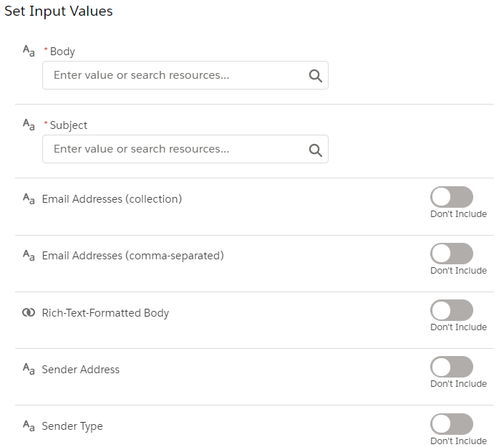Click the Rich-Text-Formatted Body label

coord(105,313)
